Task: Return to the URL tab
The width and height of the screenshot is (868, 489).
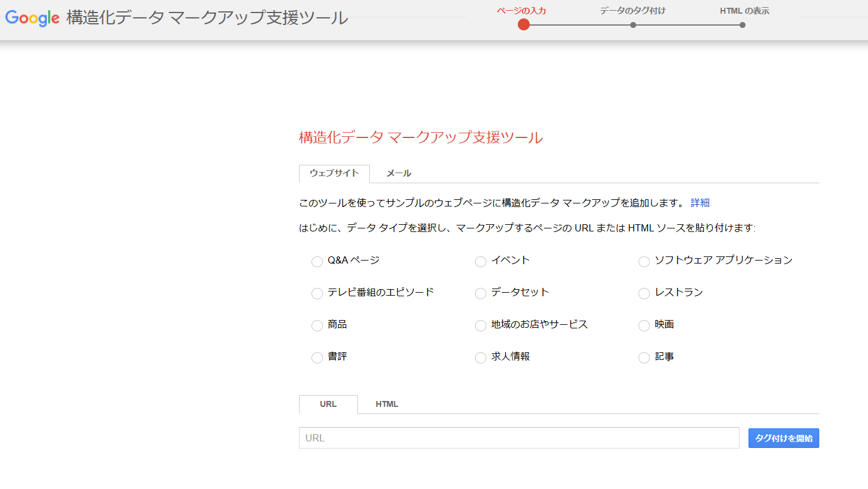Action: (x=328, y=404)
